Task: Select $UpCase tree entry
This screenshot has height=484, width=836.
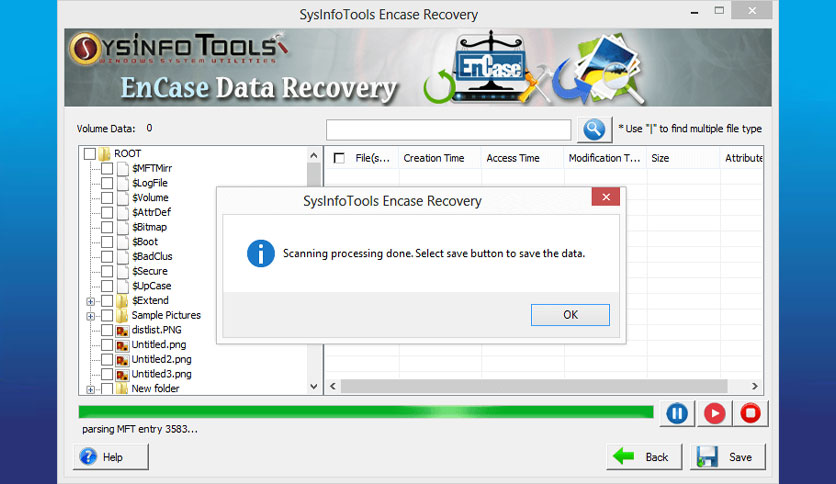Action: point(151,286)
